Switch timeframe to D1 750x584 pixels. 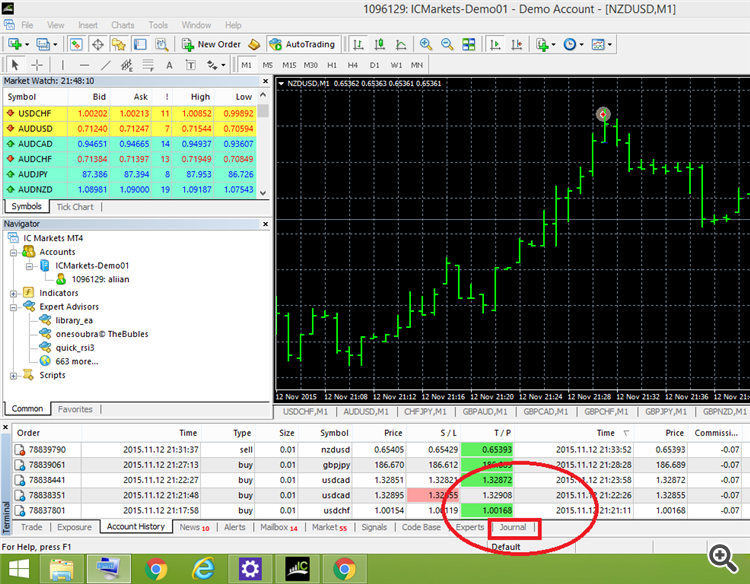[375, 65]
